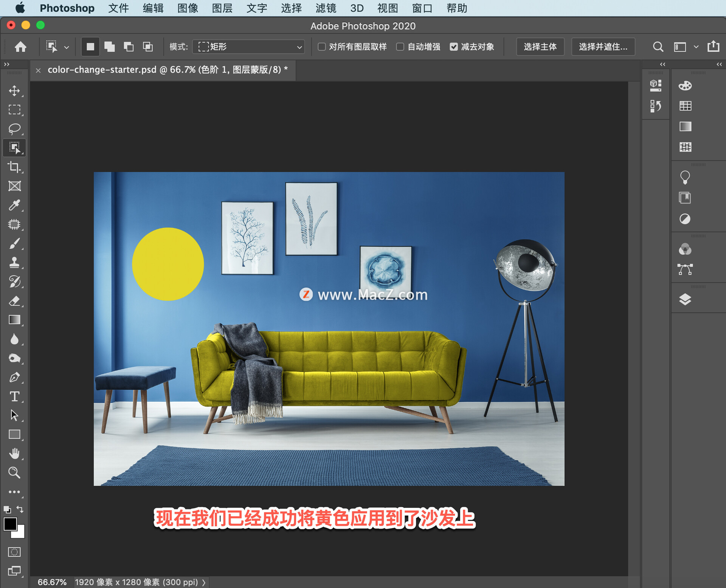Viewport: 726px width, 588px height.
Task: Click the Share image icon
Action: click(713, 46)
